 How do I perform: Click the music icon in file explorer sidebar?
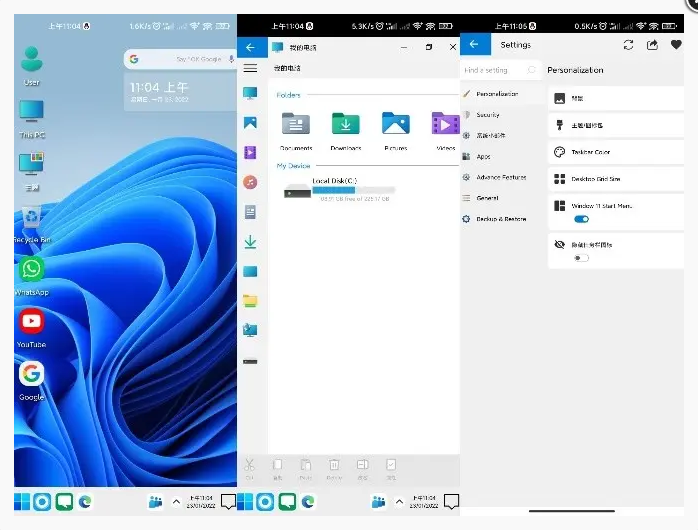pos(250,182)
